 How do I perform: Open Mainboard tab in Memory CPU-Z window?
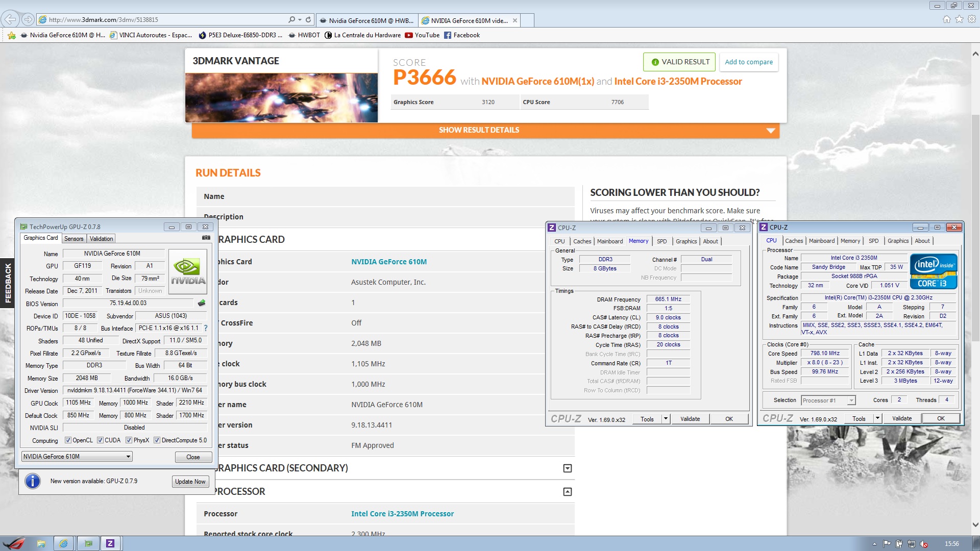click(610, 241)
